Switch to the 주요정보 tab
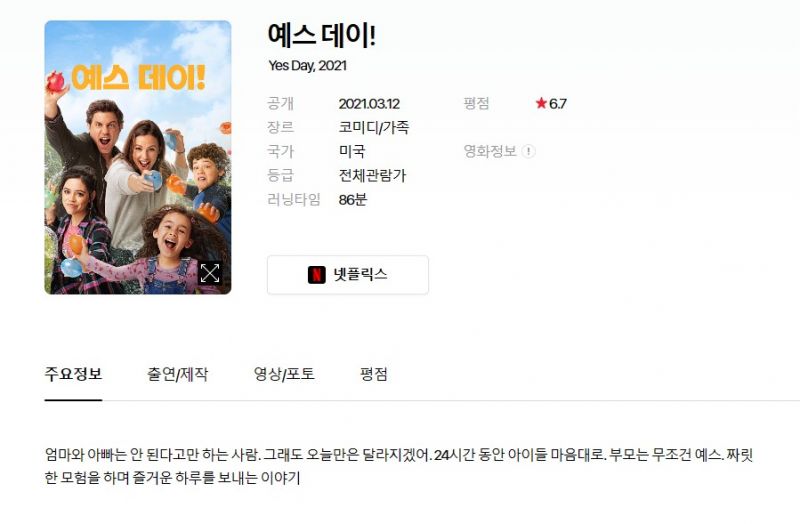 73,374
